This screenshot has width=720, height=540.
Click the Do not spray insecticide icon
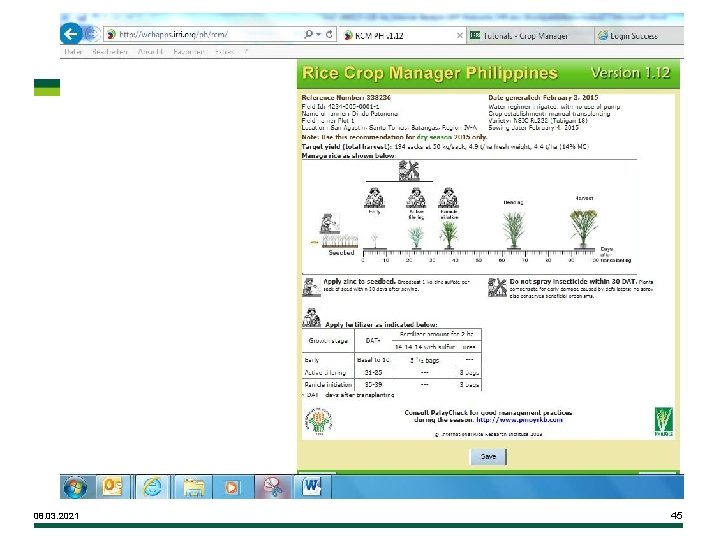(497, 287)
